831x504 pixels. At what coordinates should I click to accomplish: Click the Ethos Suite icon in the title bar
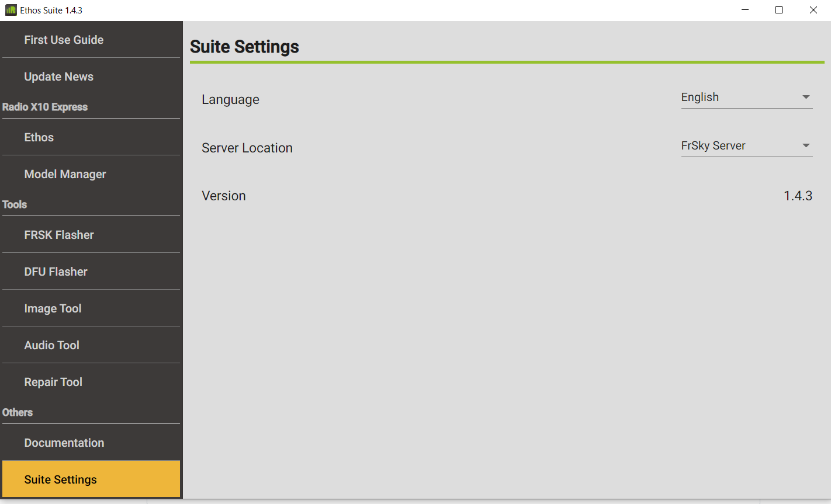(10, 9)
